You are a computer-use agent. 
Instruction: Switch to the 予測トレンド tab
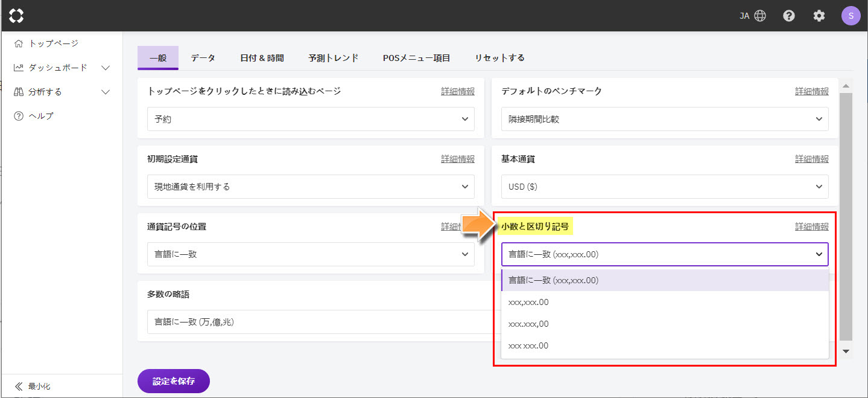click(334, 58)
